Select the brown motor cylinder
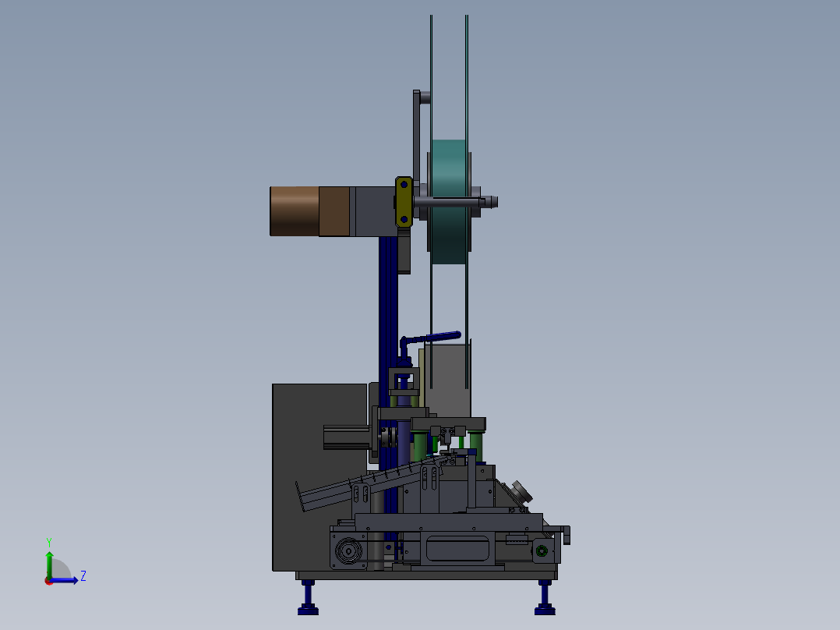Viewport: 840px width, 630px height. click(x=294, y=211)
